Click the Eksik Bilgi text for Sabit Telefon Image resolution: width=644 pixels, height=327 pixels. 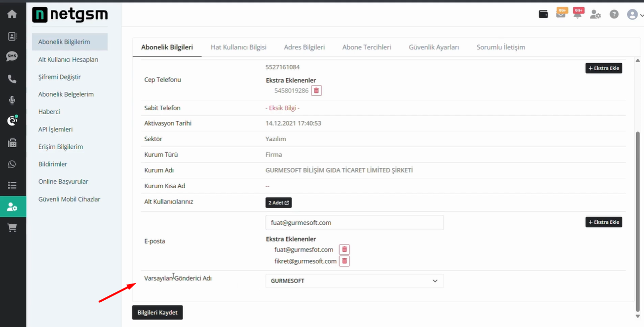coord(283,108)
